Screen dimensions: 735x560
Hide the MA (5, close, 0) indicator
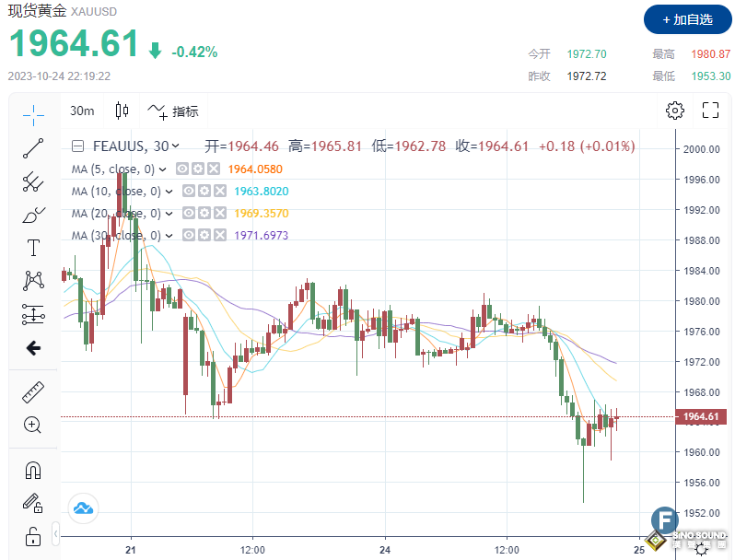tap(182, 169)
